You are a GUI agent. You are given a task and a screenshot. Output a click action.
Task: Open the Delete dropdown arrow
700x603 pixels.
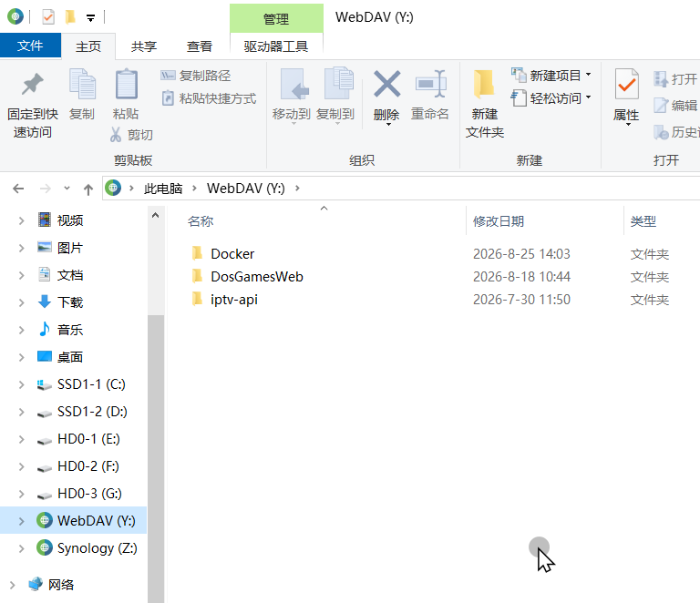click(388, 125)
